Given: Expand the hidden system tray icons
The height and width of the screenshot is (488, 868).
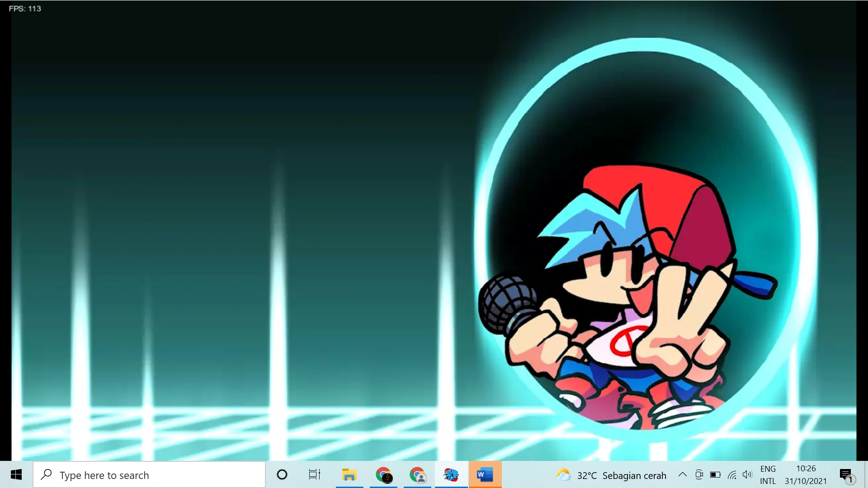Looking at the screenshot, I should pos(683,474).
